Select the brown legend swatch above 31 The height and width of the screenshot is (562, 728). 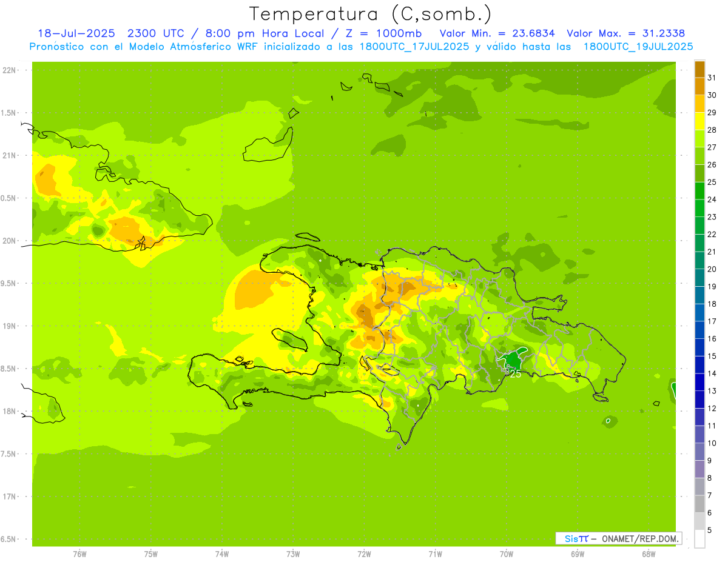[x=699, y=69]
